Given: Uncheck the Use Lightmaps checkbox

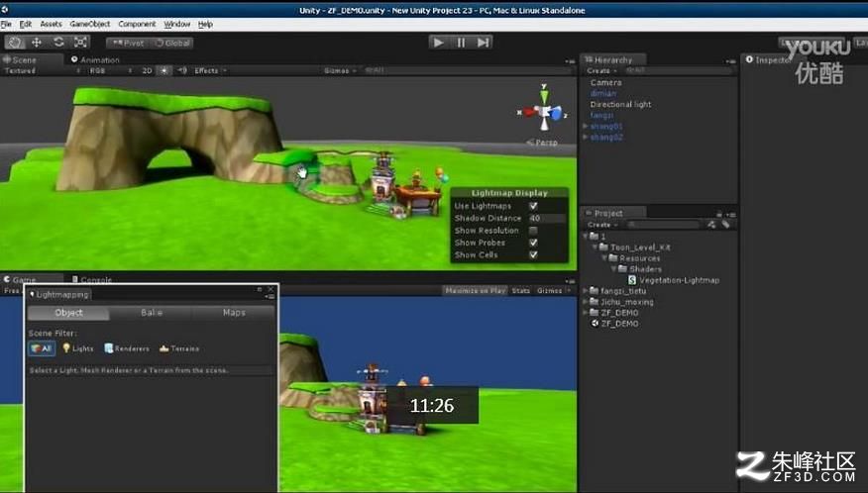Looking at the screenshot, I should coord(533,206).
